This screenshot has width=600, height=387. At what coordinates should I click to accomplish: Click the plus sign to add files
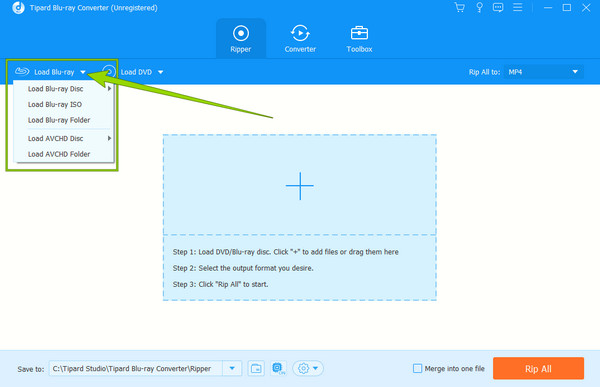(x=300, y=186)
